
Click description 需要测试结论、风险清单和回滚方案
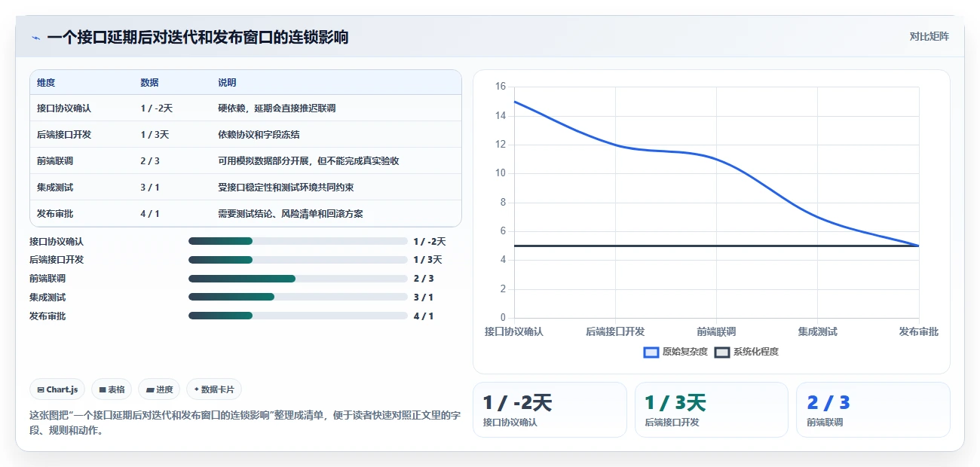pyautogui.click(x=290, y=214)
